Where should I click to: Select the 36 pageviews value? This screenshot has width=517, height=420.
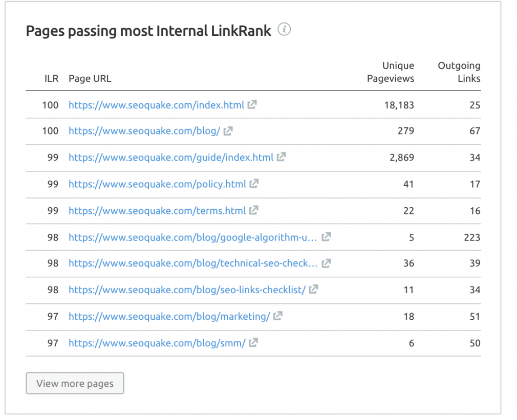coord(408,263)
